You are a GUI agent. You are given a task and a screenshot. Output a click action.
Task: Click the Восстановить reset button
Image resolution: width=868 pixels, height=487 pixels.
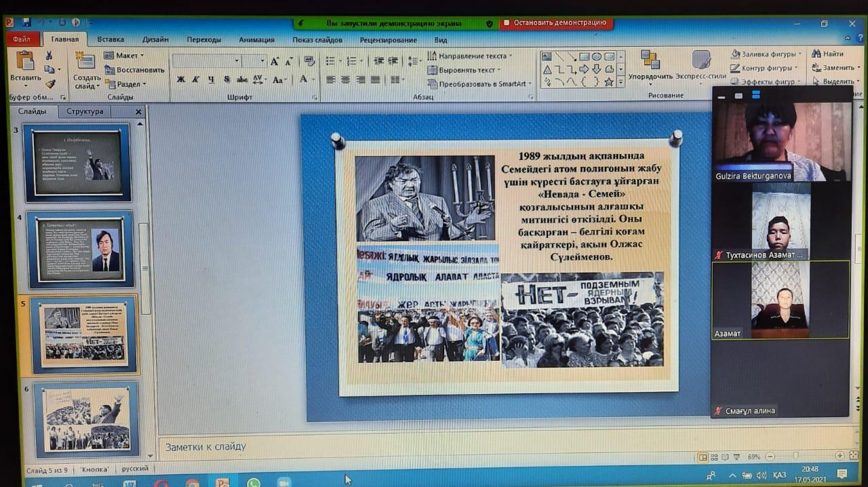coord(135,70)
